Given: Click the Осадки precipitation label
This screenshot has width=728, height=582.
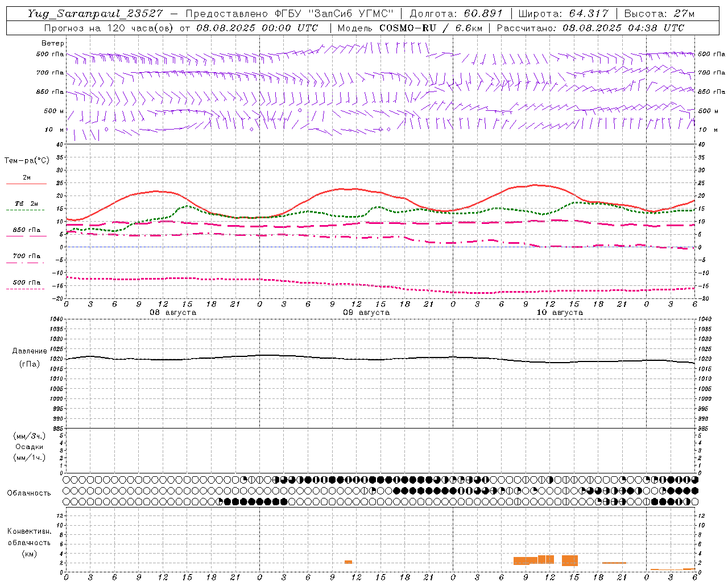Looking at the screenshot, I should click(x=30, y=447).
